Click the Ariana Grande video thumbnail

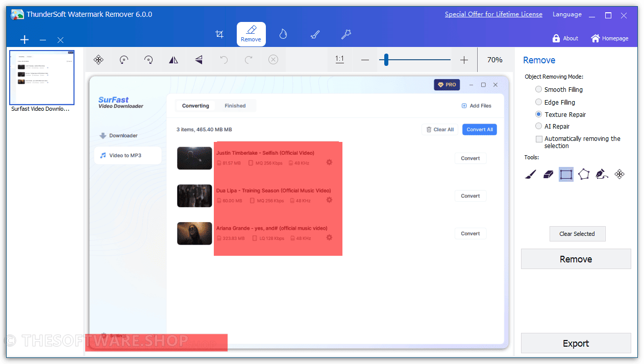pyautogui.click(x=194, y=233)
